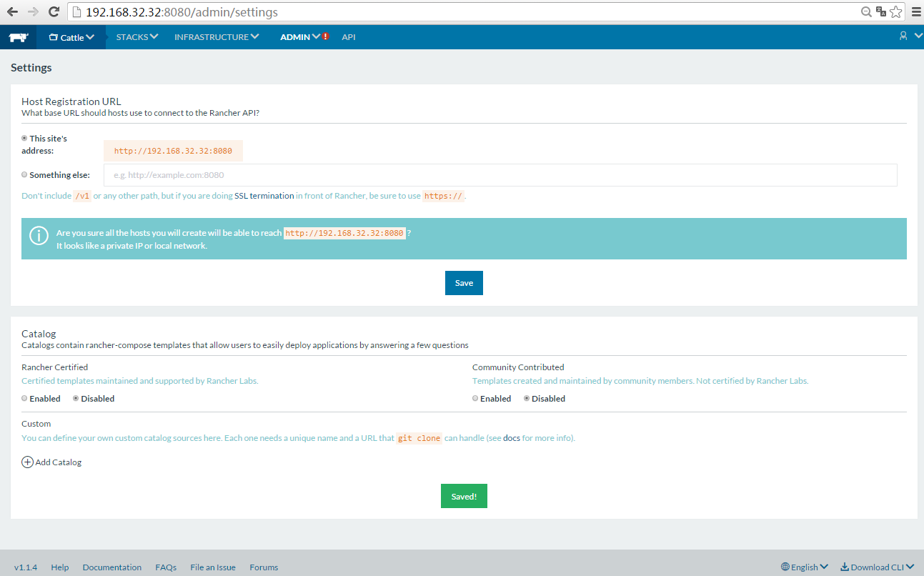The image size is (924, 576).
Task: Click the Rancher Certified label
Action: [55, 367]
